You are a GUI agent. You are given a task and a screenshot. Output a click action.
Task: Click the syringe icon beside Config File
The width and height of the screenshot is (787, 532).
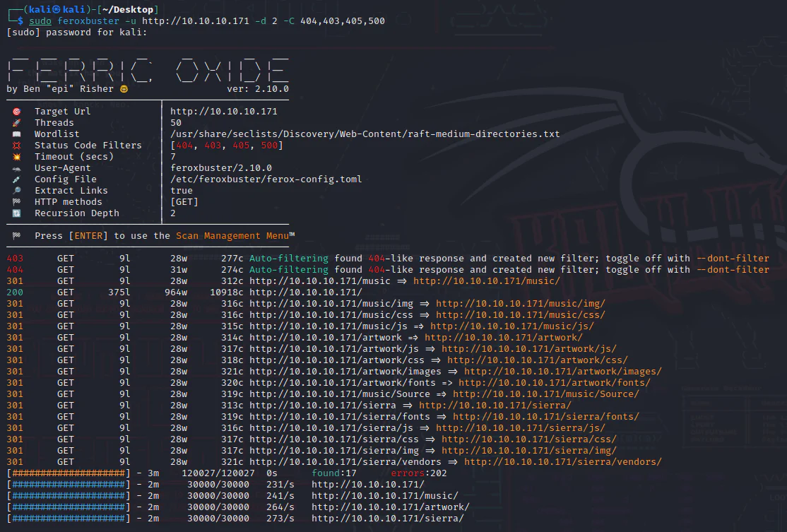16,179
